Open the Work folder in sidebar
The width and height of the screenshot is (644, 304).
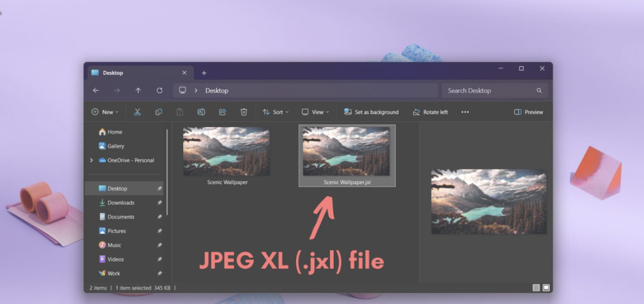(x=110, y=274)
